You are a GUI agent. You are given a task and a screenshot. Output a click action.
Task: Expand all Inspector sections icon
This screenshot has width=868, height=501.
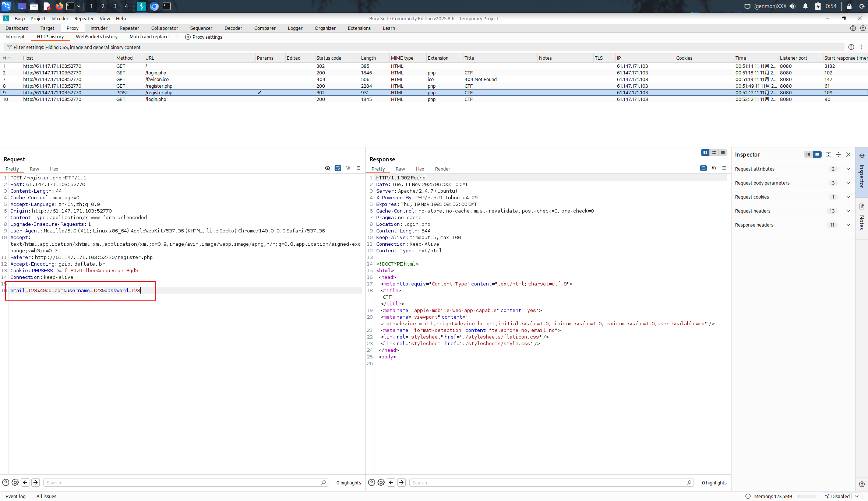point(828,155)
